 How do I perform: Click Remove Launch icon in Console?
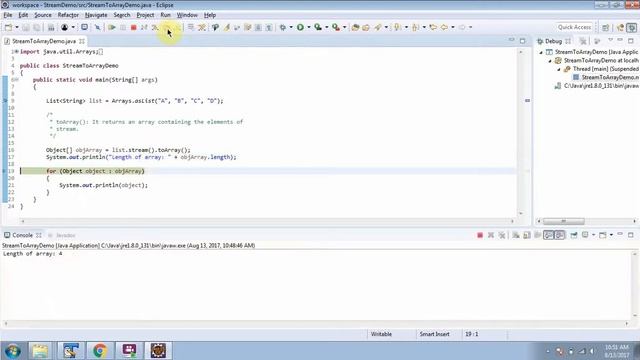pos(491,235)
